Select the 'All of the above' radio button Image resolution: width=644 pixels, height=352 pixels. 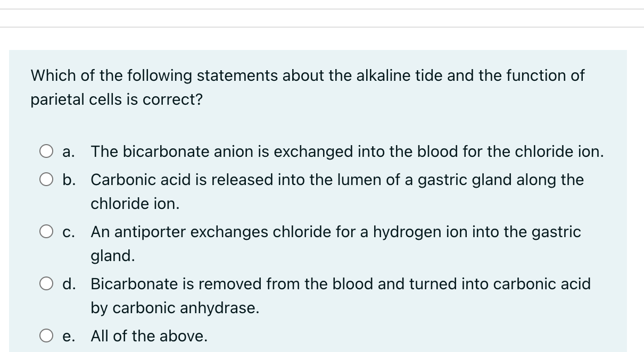click(48, 336)
